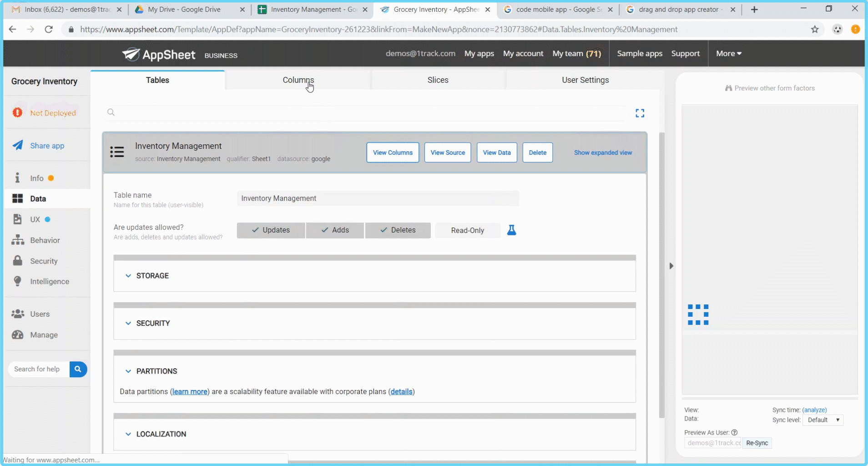Click the binoculars Preview other form factors
This screenshot has width=868, height=466.
pos(770,88)
